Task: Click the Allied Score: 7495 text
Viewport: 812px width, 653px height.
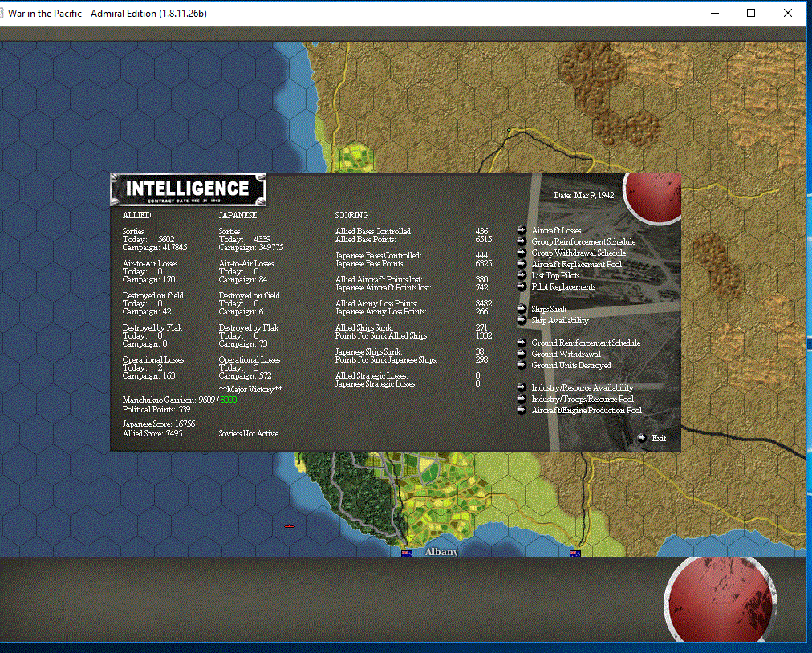Action: [x=152, y=433]
